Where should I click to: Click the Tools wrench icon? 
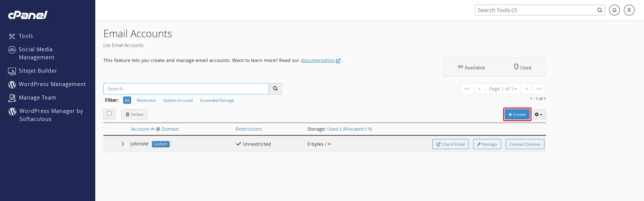[12, 36]
